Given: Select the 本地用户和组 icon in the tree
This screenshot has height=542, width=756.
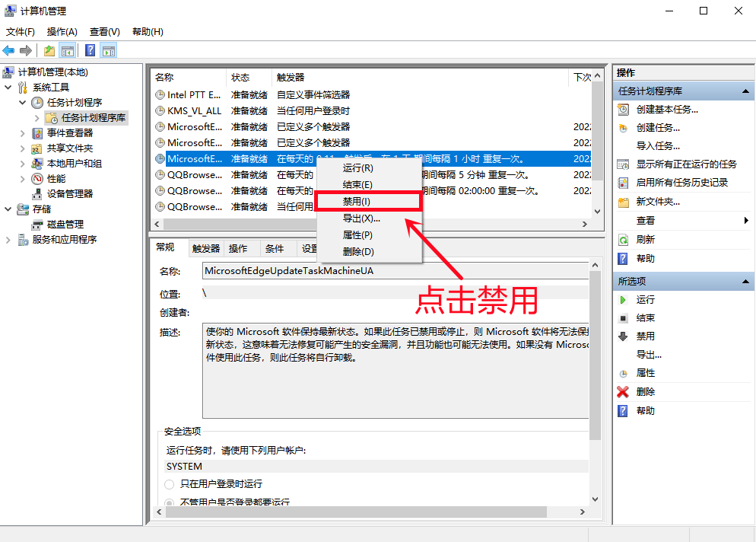Looking at the screenshot, I should coord(37,163).
